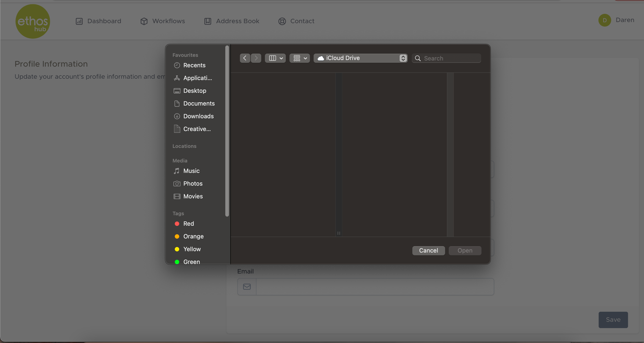
Task: Open the Workflows menu item
Action: [x=163, y=21]
